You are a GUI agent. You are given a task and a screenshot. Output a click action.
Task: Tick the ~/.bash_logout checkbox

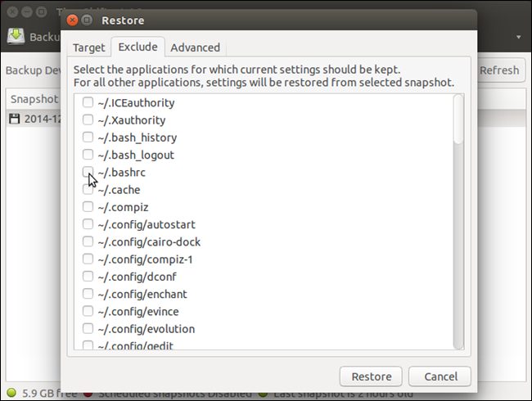(88, 155)
